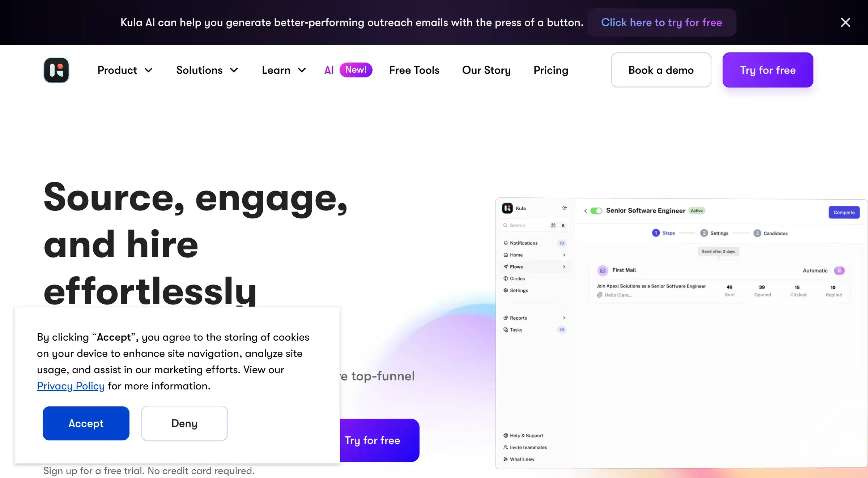This screenshot has width=868, height=478.
Task: Expand the Solutions dropdown menu
Action: click(207, 69)
